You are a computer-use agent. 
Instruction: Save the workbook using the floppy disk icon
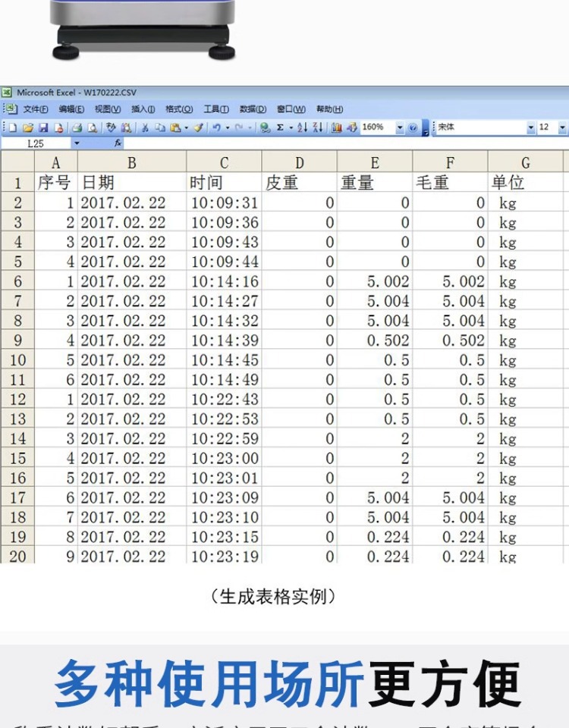(44, 127)
